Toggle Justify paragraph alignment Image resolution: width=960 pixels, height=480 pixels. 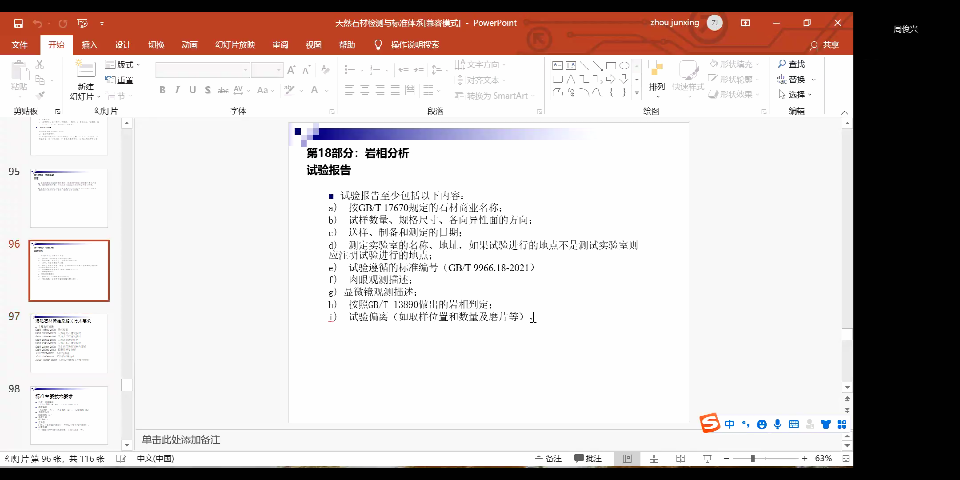click(397, 90)
